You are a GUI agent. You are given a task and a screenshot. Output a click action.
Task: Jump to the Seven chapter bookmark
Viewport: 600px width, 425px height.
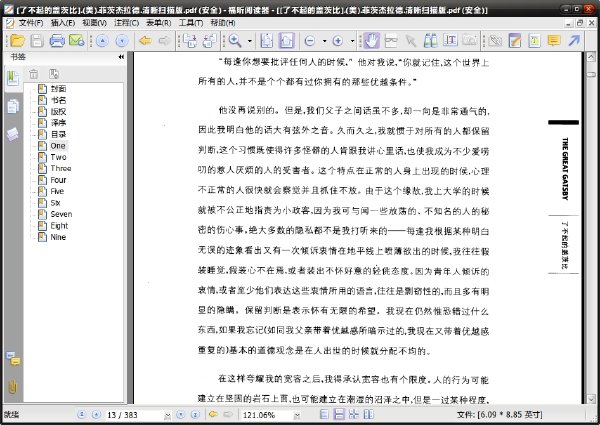61,214
